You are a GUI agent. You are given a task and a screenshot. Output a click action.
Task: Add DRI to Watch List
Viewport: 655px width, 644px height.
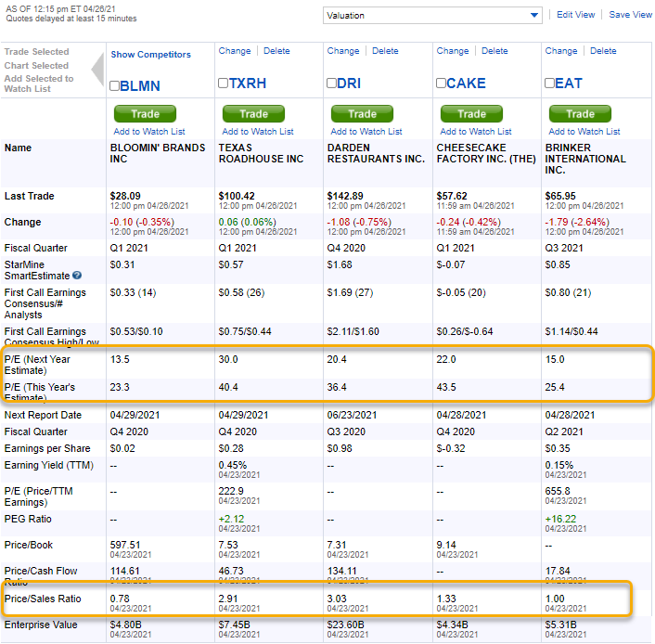tap(366, 131)
